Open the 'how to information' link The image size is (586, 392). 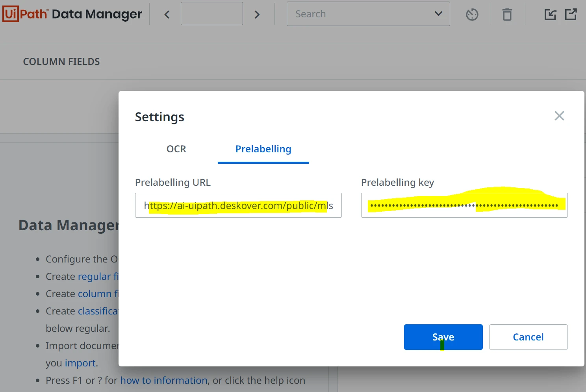[x=164, y=380]
